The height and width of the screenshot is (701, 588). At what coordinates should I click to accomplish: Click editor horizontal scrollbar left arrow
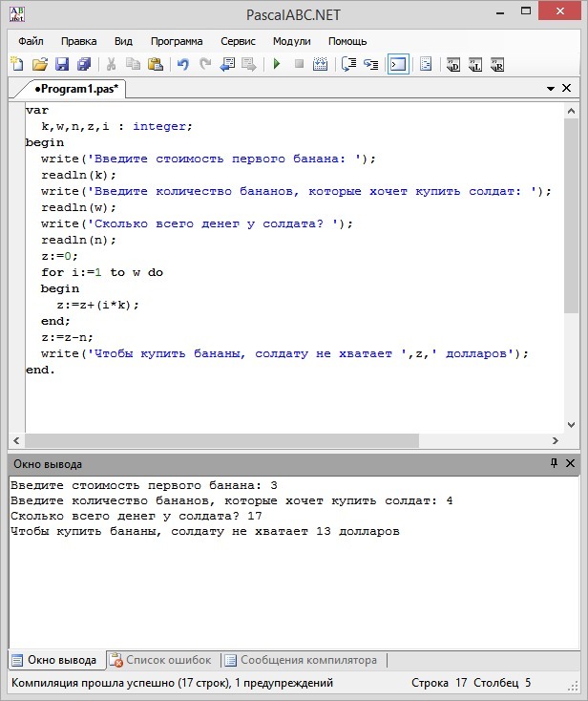pyautogui.click(x=16, y=441)
